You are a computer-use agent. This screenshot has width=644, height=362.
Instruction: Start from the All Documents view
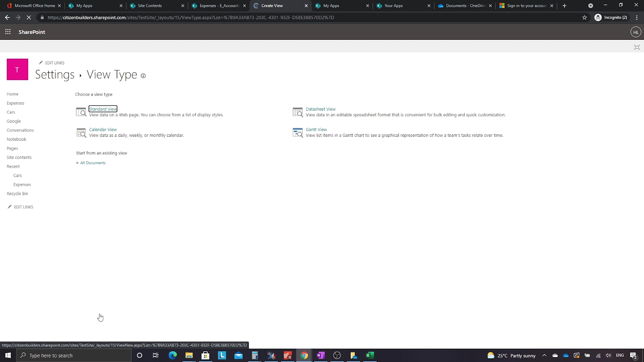[x=93, y=163]
